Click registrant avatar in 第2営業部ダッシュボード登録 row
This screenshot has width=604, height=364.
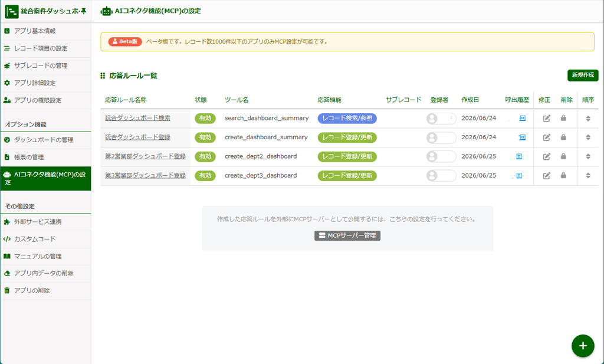coord(432,157)
